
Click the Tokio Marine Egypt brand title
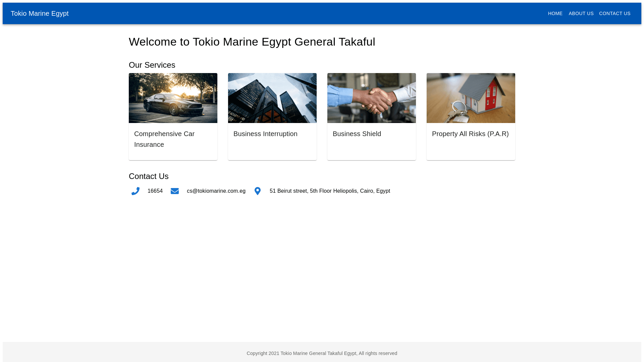pos(40,13)
